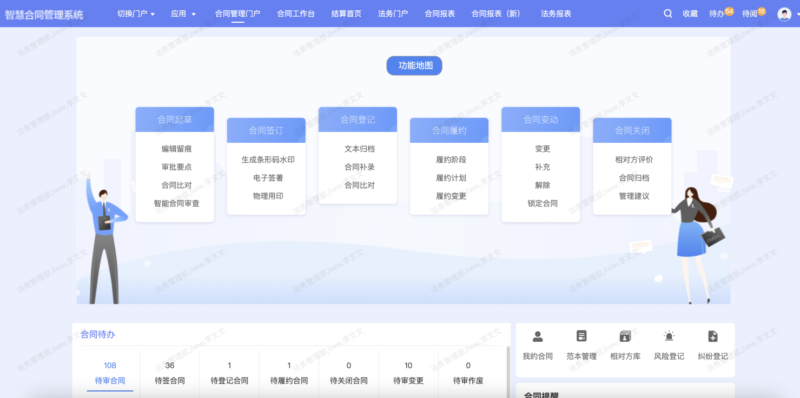
Task: Switch to 法务报表 tab
Action: pyautogui.click(x=556, y=14)
